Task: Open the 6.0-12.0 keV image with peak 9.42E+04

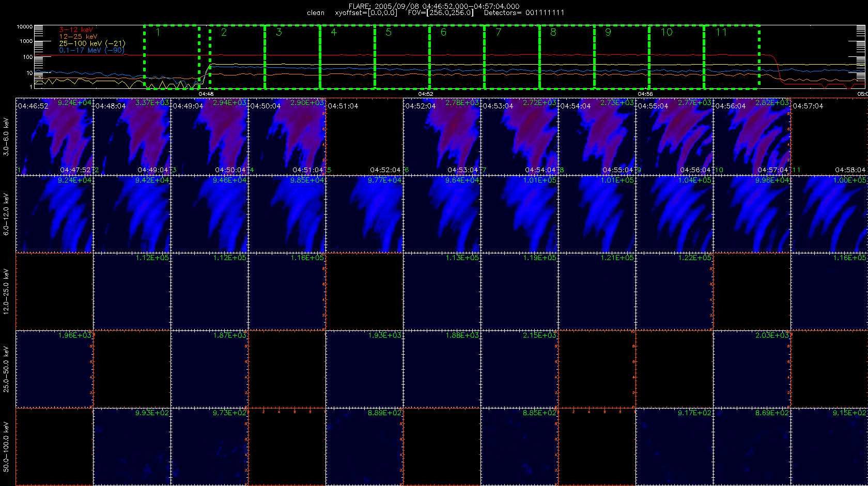Action: (x=132, y=214)
